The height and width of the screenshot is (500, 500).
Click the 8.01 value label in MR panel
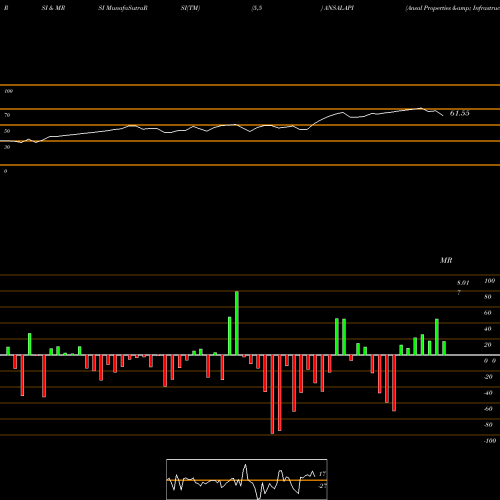463,283
